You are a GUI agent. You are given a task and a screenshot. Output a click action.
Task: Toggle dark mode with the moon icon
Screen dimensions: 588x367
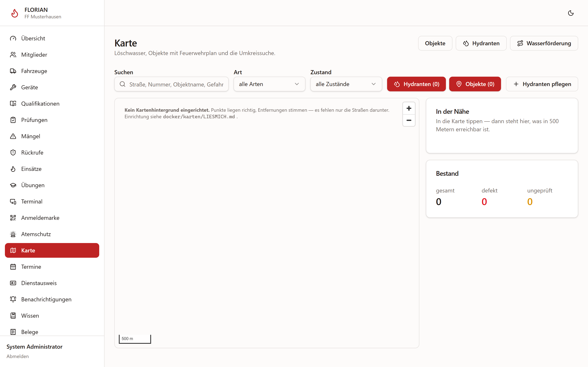pos(570,13)
